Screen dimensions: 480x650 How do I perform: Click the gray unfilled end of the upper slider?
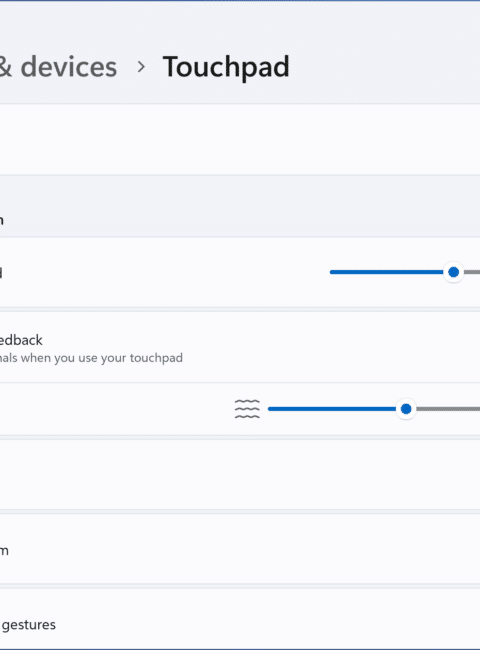(472, 272)
